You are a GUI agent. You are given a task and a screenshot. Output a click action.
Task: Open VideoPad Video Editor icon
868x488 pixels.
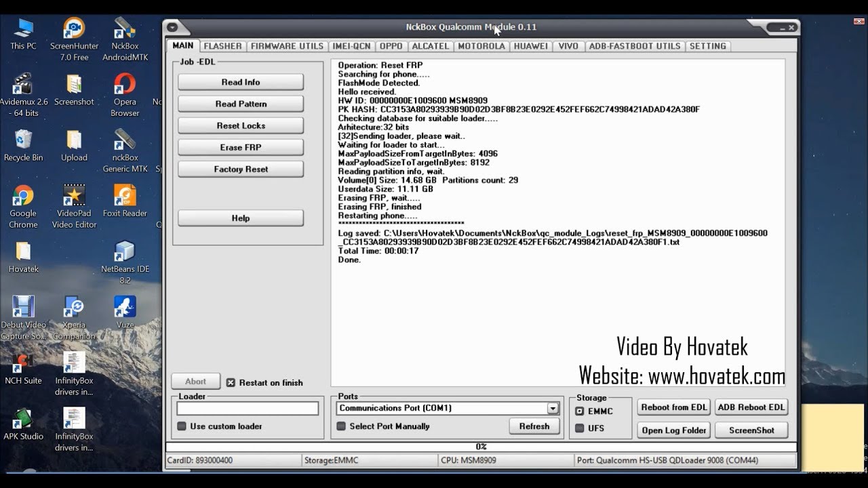(x=74, y=206)
